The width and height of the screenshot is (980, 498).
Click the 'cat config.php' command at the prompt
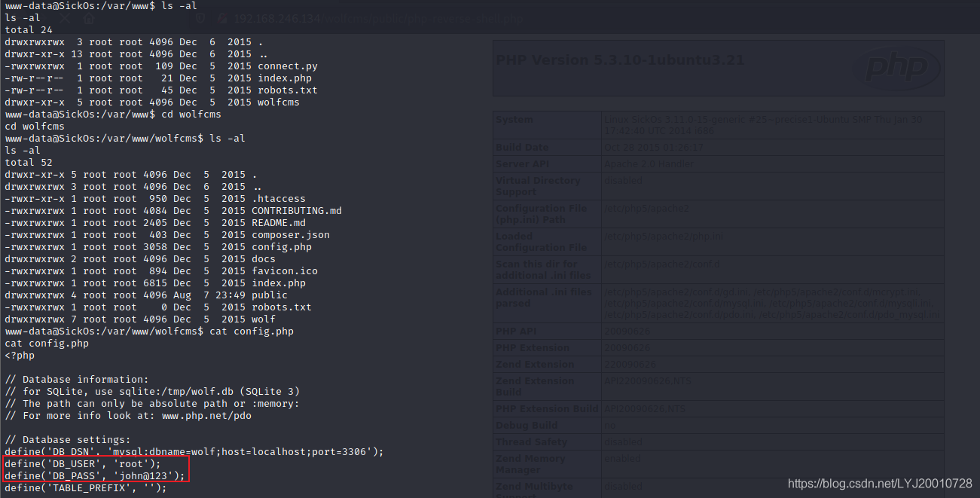[252, 331]
